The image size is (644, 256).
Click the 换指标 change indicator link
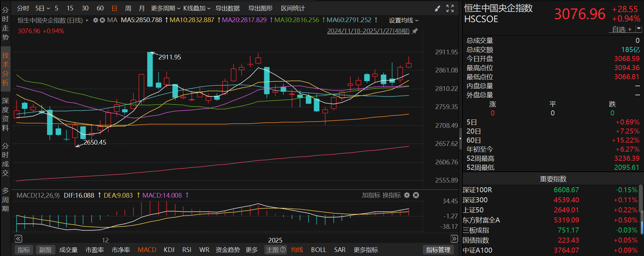[x=392, y=195]
